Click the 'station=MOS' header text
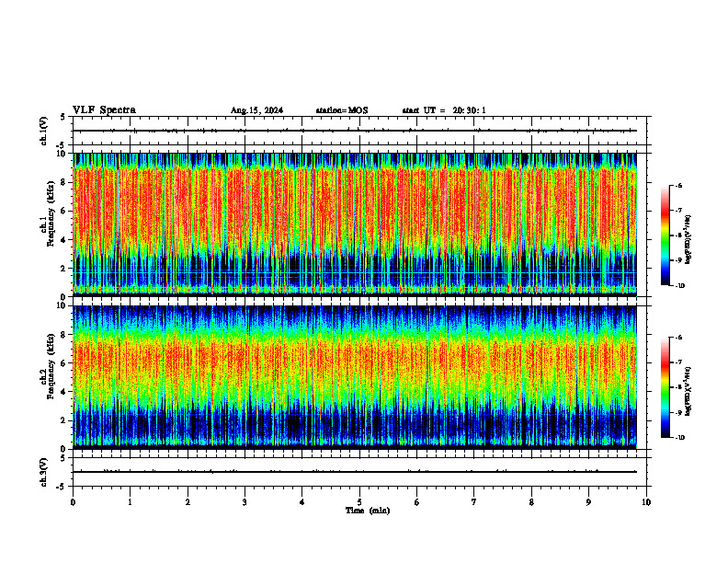The width and height of the screenshot is (728, 563). tap(342, 110)
